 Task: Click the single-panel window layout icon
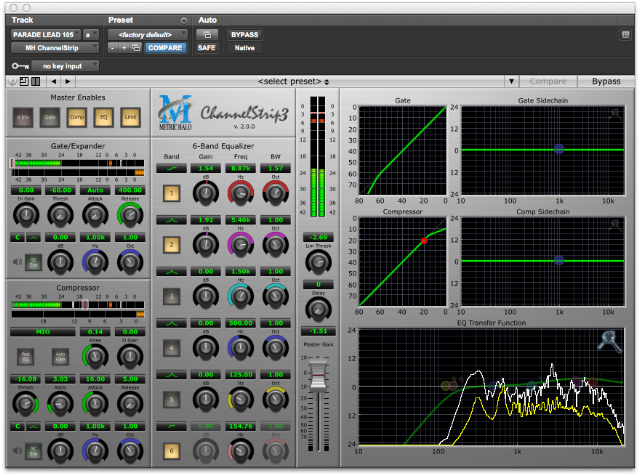[24, 82]
